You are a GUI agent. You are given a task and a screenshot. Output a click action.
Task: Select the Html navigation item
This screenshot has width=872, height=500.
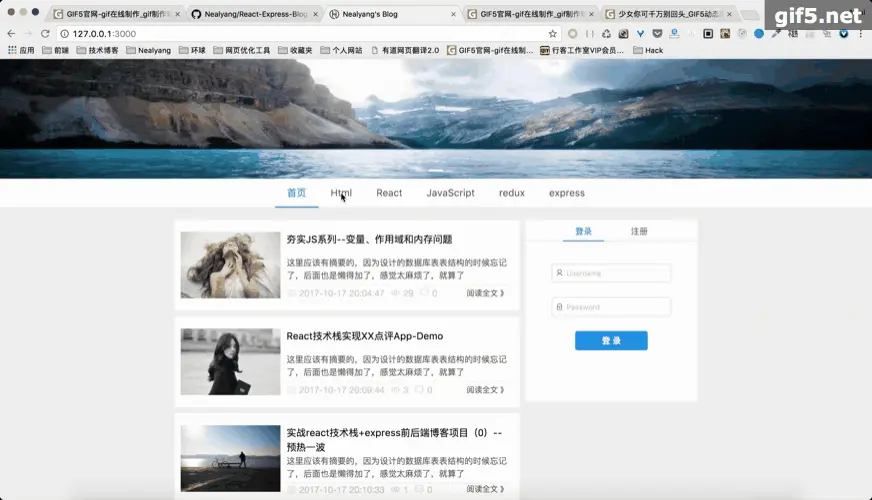[x=341, y=193]
